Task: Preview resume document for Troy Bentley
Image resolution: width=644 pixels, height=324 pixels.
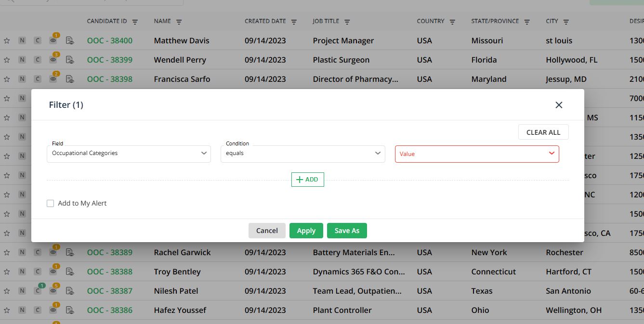Action: tap(70, 272)
